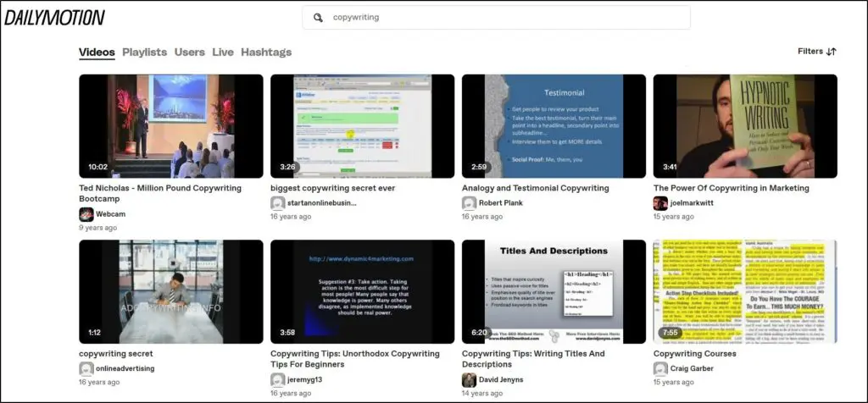Click the onlineadvertising channel avatar
Screen dimensions: 868x403
86,368
